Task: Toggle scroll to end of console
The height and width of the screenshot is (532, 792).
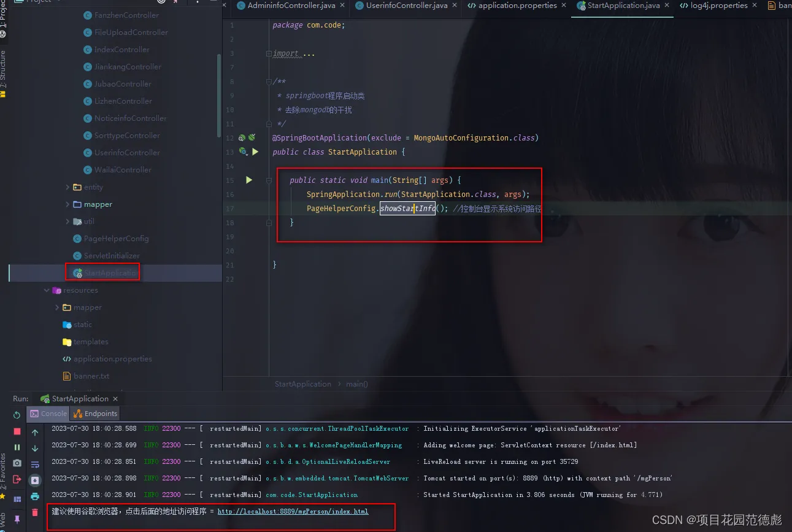Action: (35, 480)
